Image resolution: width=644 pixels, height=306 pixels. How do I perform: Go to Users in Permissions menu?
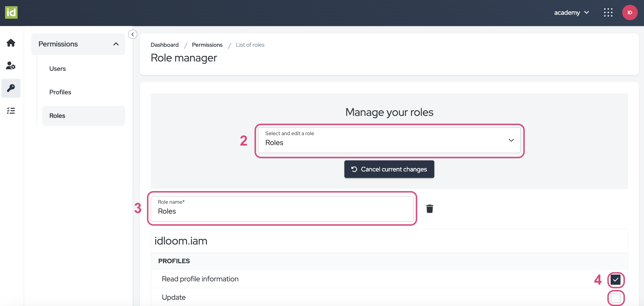(x=57, y=69)
